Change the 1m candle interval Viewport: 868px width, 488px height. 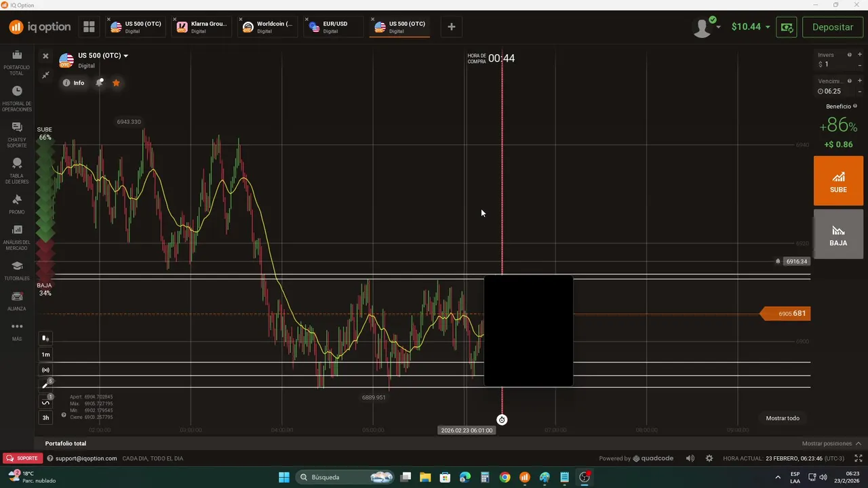(x=45, y=354)
